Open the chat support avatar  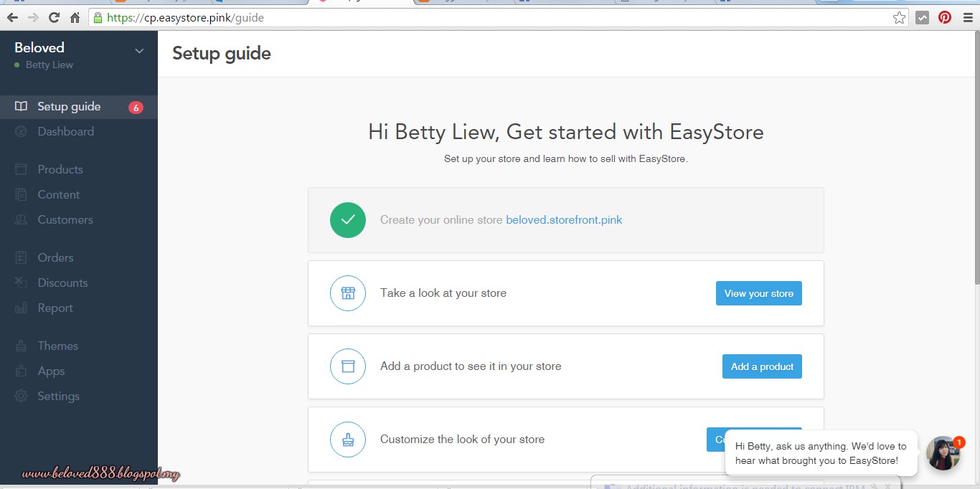(943, 453)
